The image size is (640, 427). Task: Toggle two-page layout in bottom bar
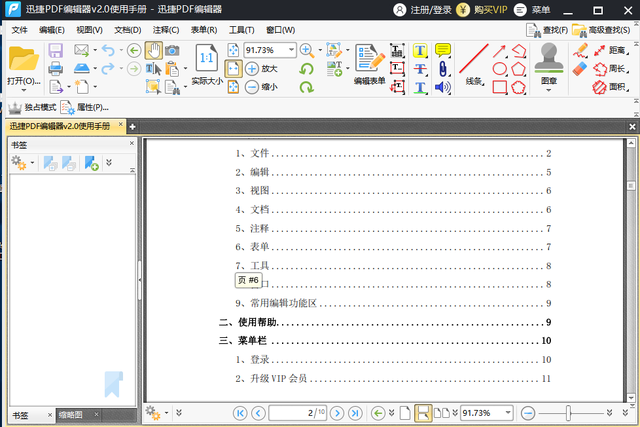(442, 413)
